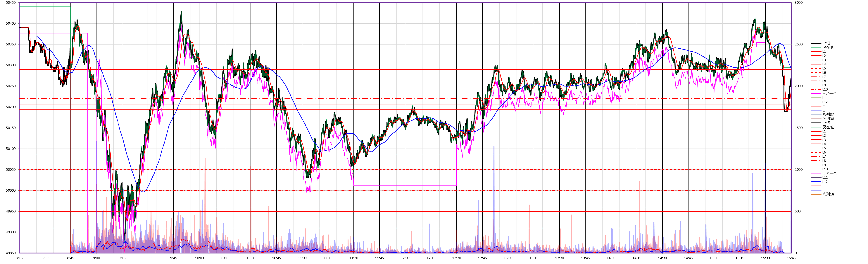Viewport: 868px width, 264px height.
Task: Click the 1500 secondary axis label
Action: click(x=799, y=128)
